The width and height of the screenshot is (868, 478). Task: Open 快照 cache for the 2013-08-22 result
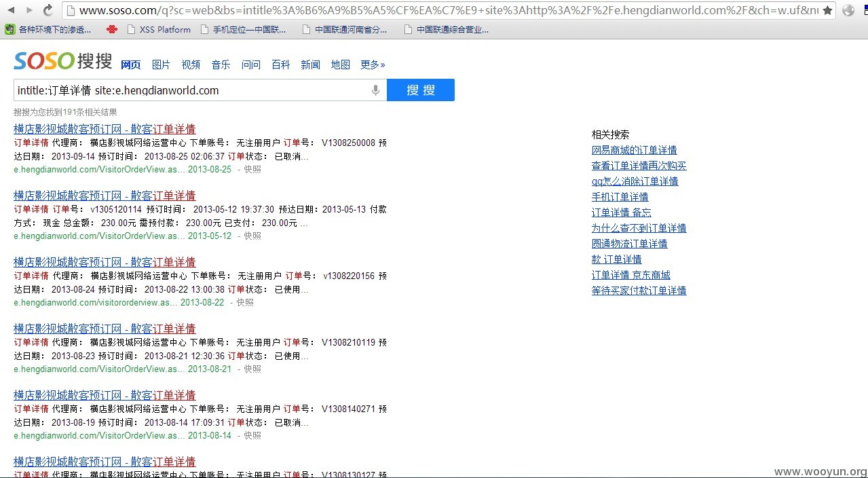245,302
